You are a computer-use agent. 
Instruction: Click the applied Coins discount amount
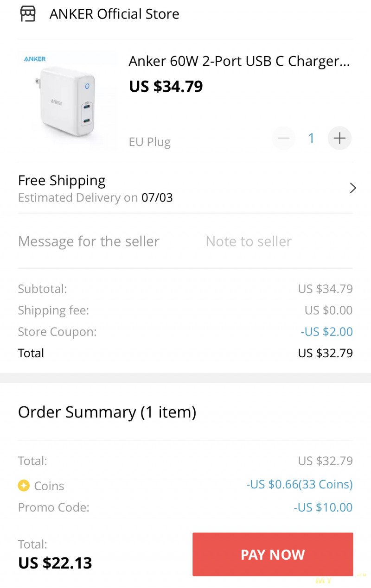tap(299, 484)
